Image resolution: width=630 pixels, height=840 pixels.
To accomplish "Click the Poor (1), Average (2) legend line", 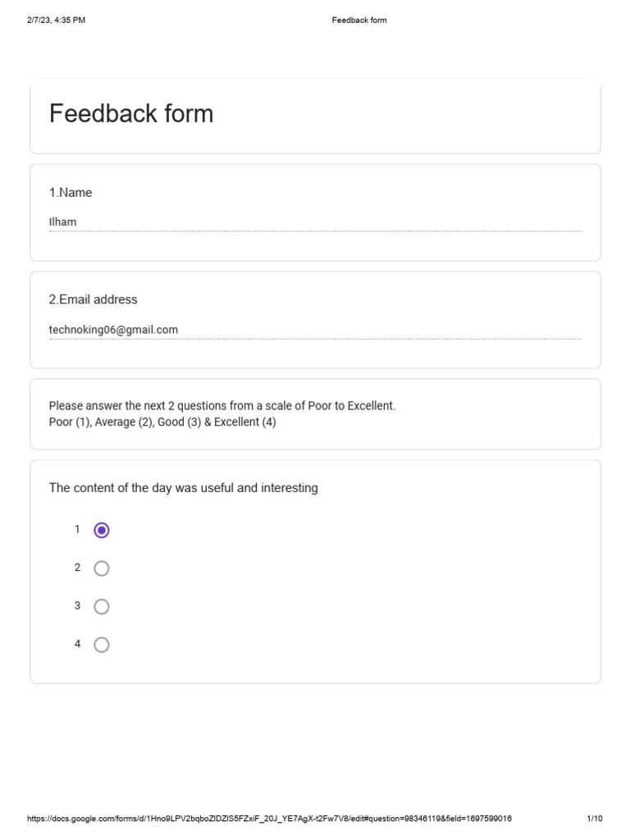I will 162,422.
